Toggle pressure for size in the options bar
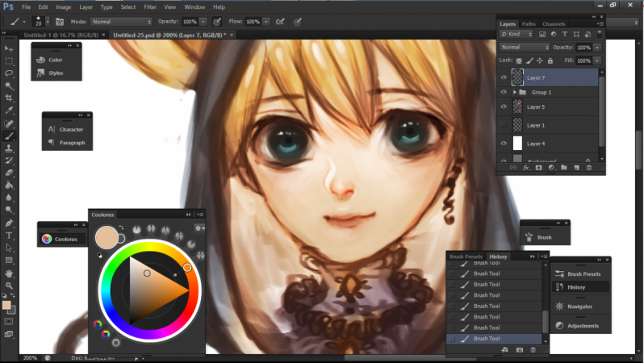The height and width of the screenshot is (363, 644). pyautogui.click(x=298, y=22)
